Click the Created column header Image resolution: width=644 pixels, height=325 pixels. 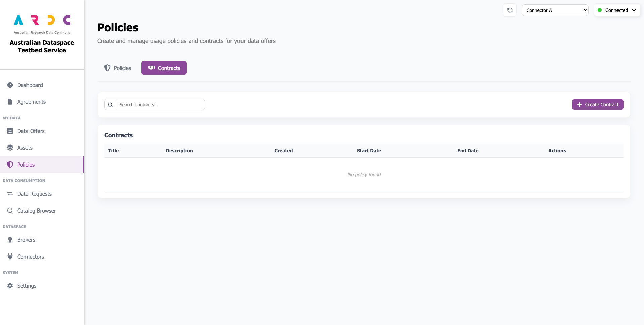(283, 151)
